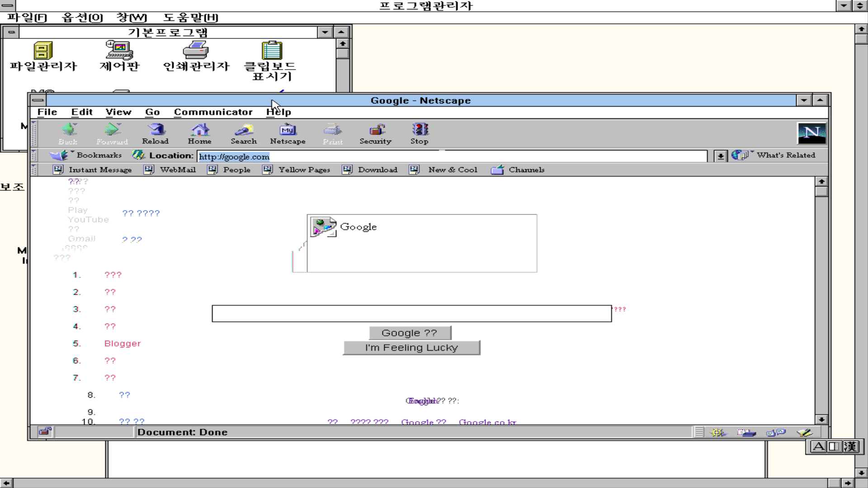
Task: Open the File menu in Netscape
Action: (x=47, y=112)
